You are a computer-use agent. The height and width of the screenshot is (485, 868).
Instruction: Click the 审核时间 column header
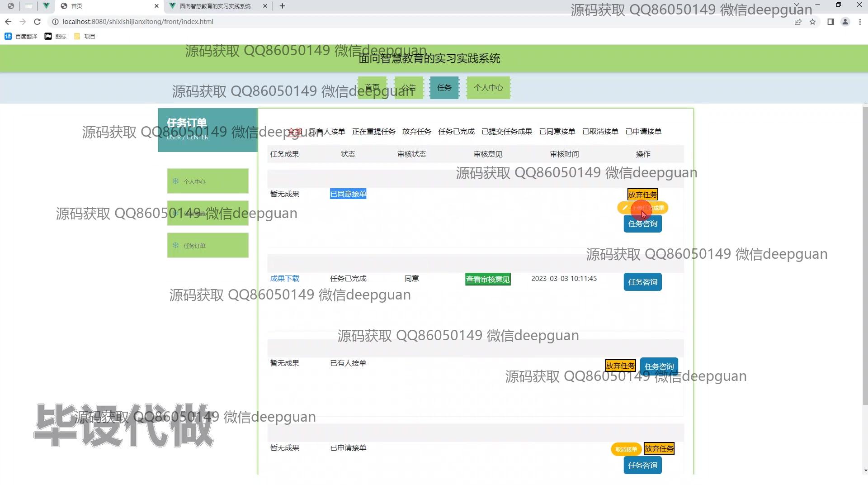(x=564, y=154)
